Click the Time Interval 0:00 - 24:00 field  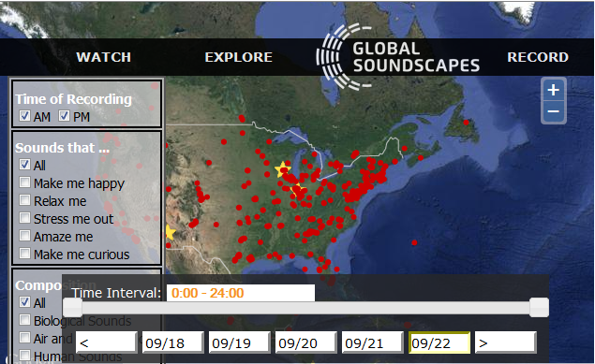[241, 293]
